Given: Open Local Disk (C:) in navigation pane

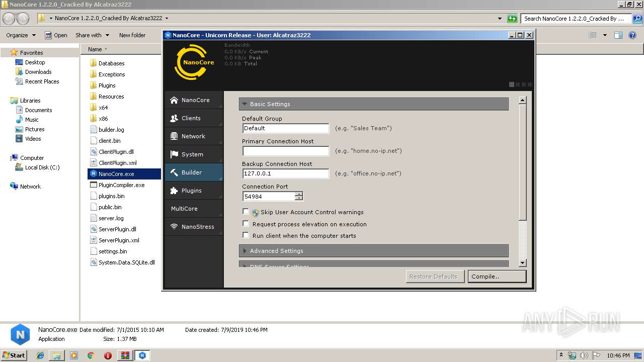Looking at the screenshot, I should [42, 167].
